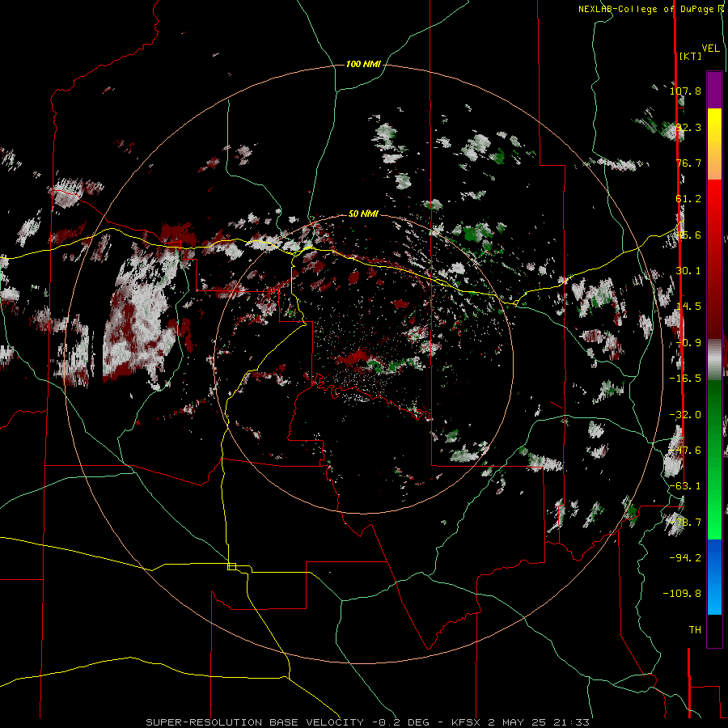Viewport: 728px width, 728px height.
Task: Click the 14.5 value on velocity scale
Action: [688, 307]
